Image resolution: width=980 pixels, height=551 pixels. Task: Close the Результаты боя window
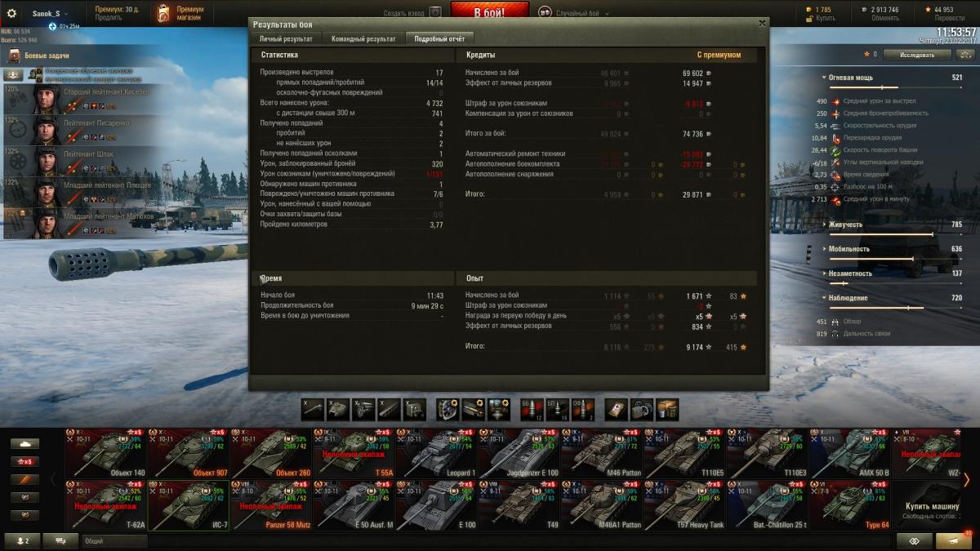tap(762, 24)
